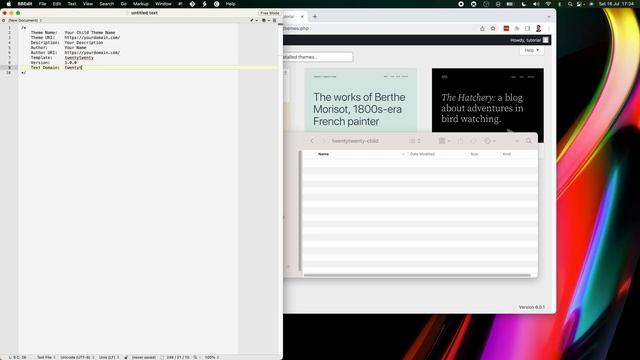Open the round clippings icon menu
640x360 pixels.
pyautogui.click(x=217, y=4)
